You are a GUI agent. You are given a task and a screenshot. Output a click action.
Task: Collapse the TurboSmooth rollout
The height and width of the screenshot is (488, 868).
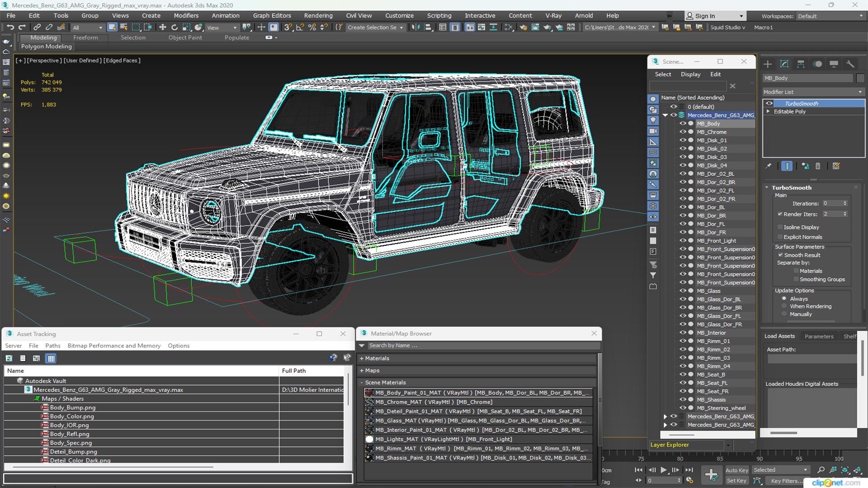[767, 188]
